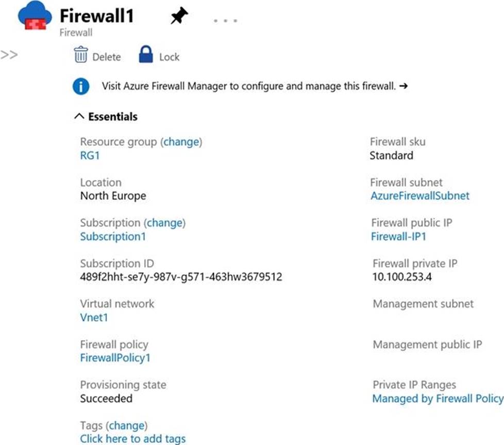Screen dimensions: 504x445
Task: Click the Firewall1 cloud resource icon
Action: (x=35, y=17)
